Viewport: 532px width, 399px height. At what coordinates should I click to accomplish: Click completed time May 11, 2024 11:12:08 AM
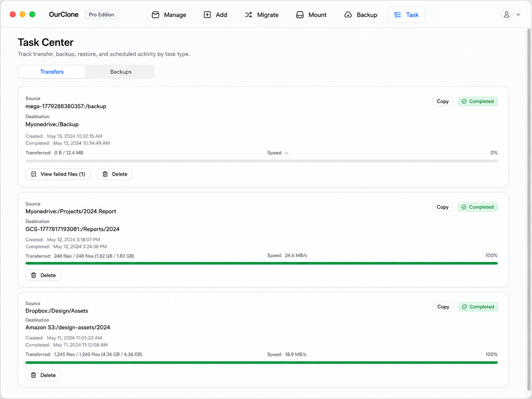[x=80, y=345]
